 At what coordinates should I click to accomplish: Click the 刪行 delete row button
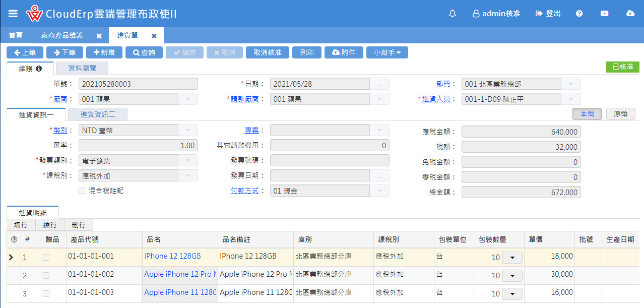click(79, 225)
